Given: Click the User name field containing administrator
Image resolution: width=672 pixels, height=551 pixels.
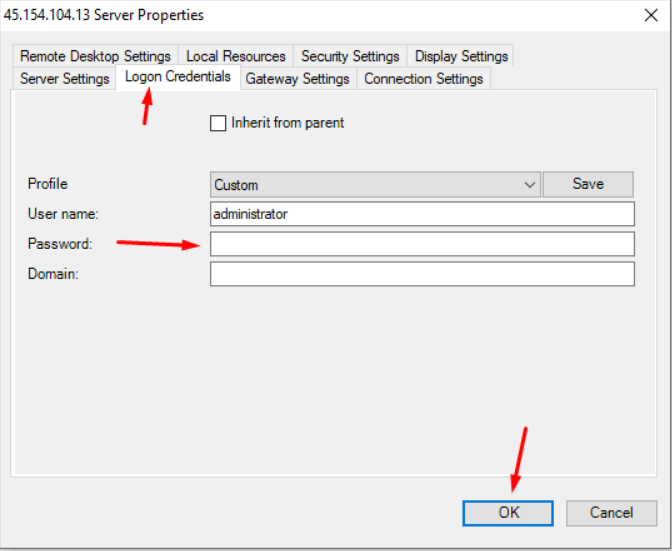Looking at the screenshot, I should pyautogui.click(x=422, y=214).
